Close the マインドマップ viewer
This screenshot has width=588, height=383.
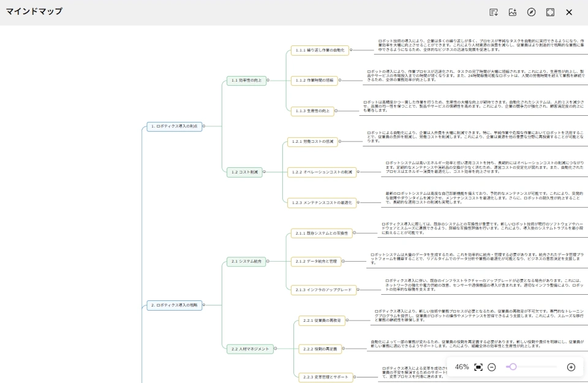[569, 12]
